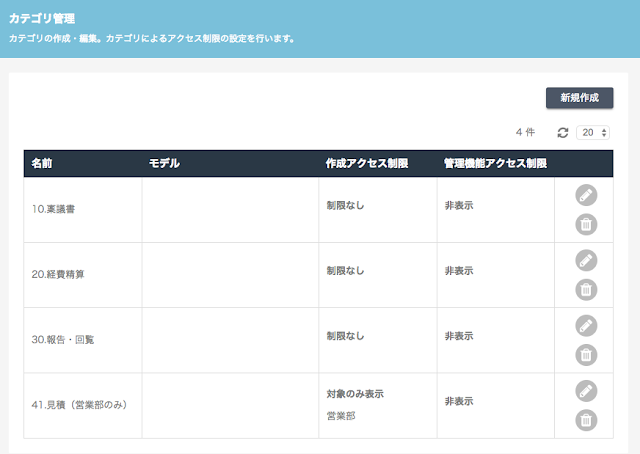Click 制限なし in the 30.報告・回覧 row
This screenshot has height=454, width=640.
(345, 336)
